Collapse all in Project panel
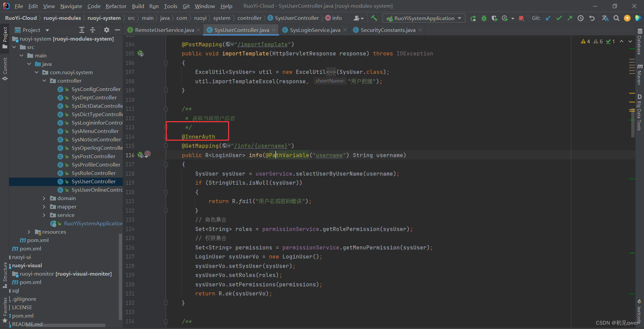The image size is (644, 329). pos(93,30)
